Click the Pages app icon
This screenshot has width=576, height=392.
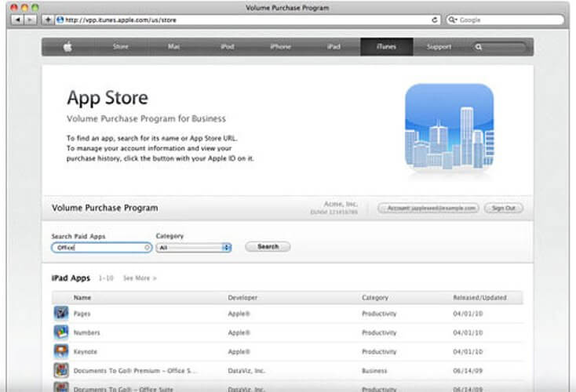pyautogui.click(x=61, y=313)
